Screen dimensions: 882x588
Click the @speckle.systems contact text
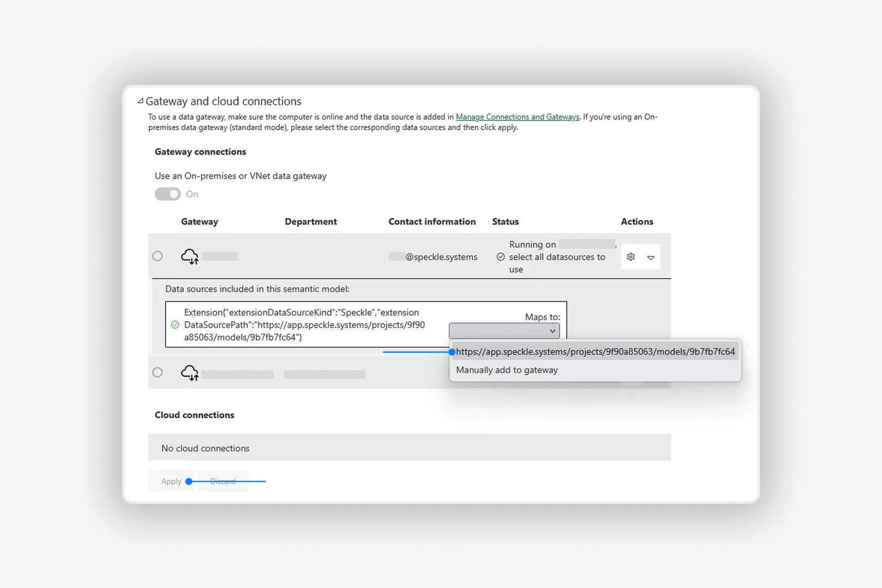coord(441,257)
